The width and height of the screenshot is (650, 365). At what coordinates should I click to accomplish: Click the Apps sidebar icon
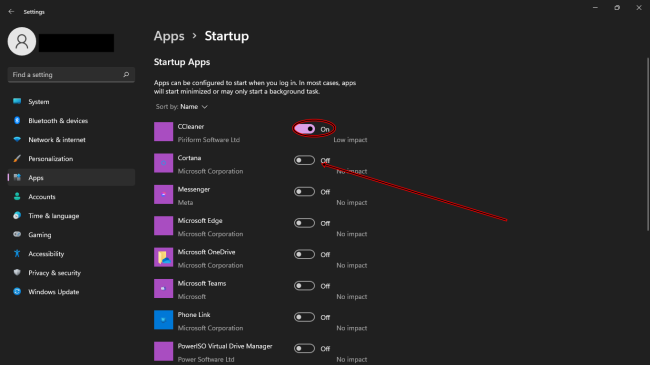click(17, 178)
